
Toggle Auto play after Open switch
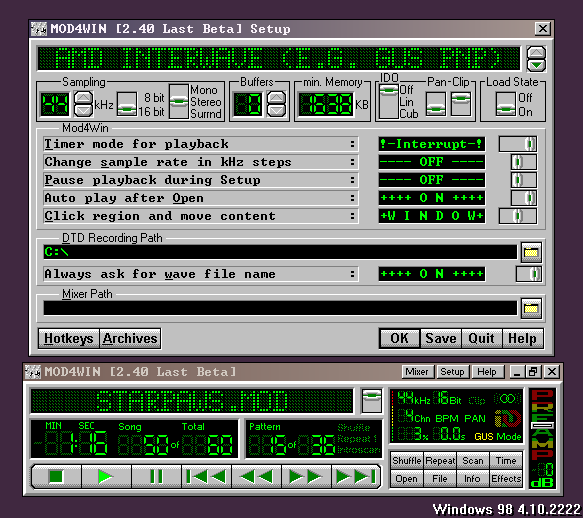point(524,198)
